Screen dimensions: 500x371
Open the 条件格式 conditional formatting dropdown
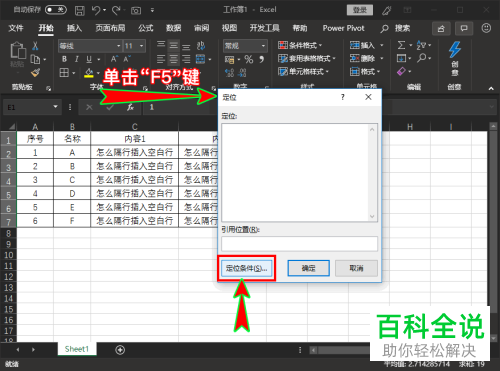(x=300, y=45)
